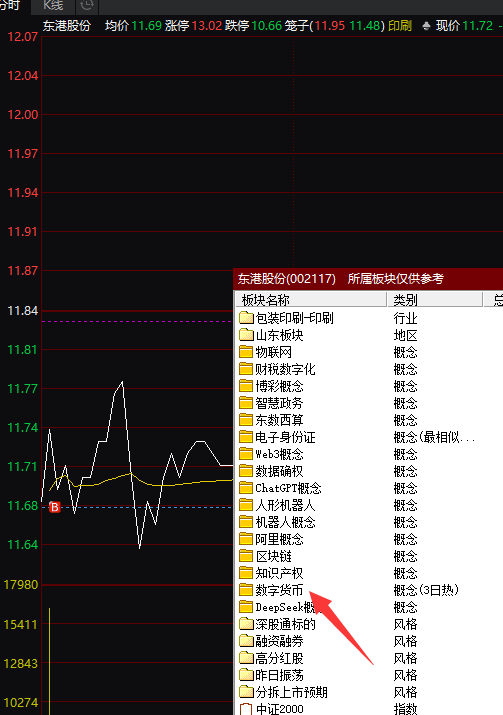Open the ChatGPT概念 sector entry
This screenshot has height=715, width=503.
(288, 488)
